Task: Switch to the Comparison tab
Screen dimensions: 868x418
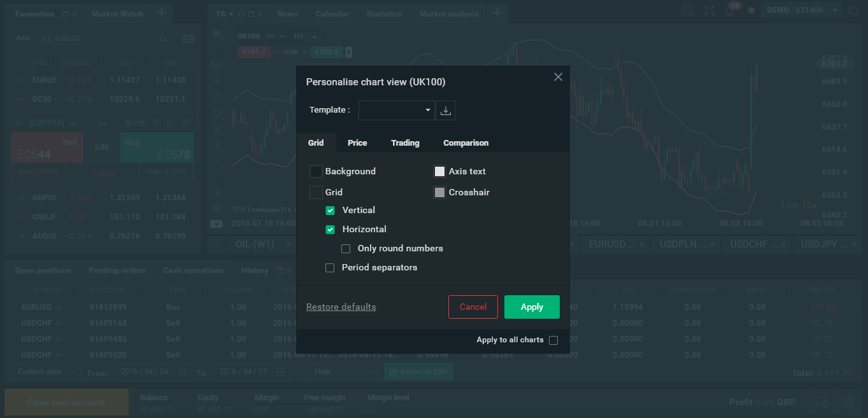Action: 466,143
